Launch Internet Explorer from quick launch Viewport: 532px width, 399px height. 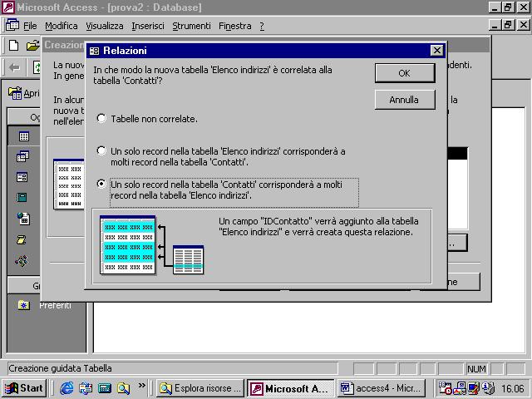coord(66,388)
